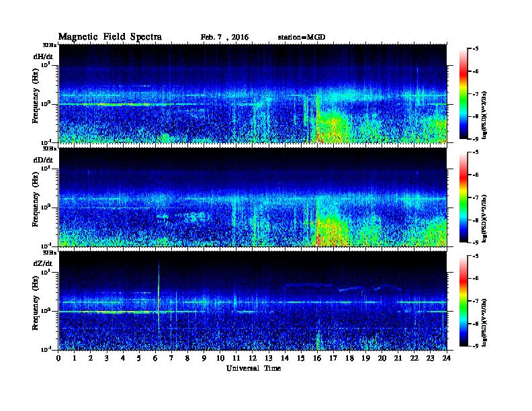Select the "dH/dt" panel label
The width and height of the screenshot is (532, 411).
(43, 56)
